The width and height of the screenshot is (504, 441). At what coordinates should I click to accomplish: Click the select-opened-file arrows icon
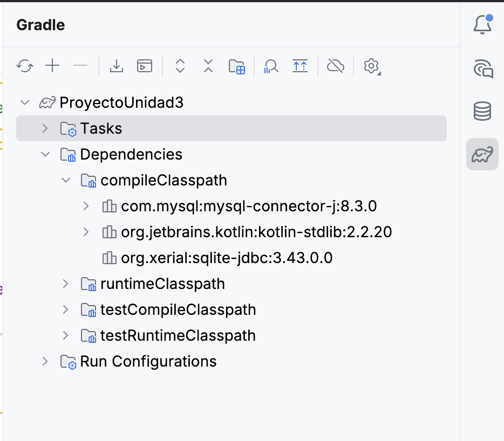coord(300,66)
